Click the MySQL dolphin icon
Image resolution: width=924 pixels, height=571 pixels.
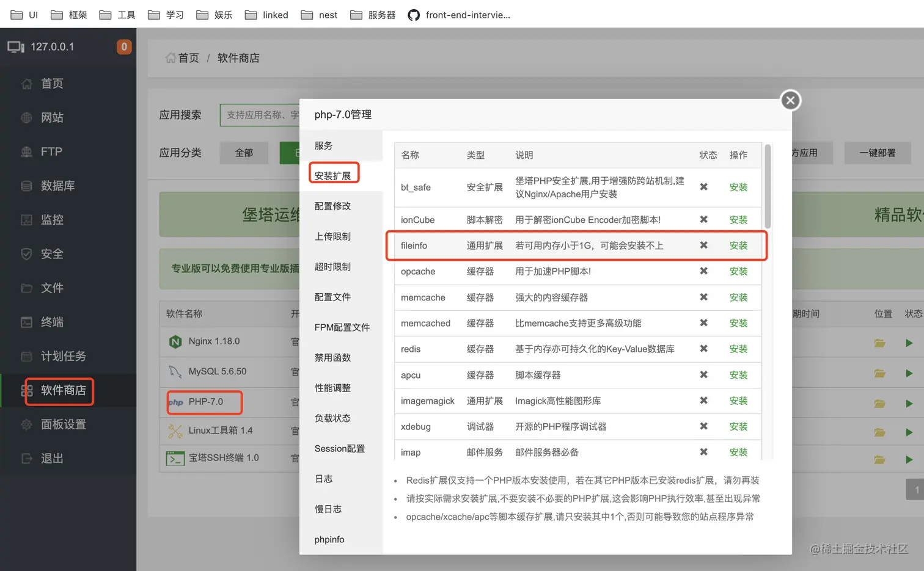[x=175, y=371]
